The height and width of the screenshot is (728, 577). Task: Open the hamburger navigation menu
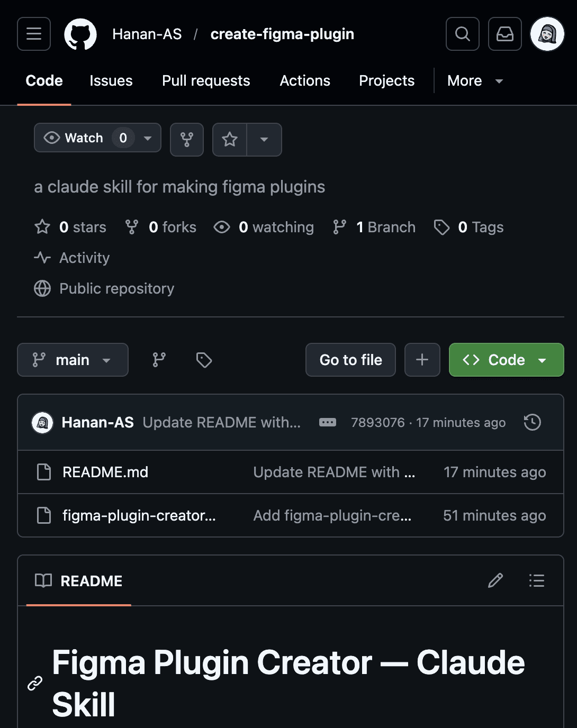click(x=34, y=34)
